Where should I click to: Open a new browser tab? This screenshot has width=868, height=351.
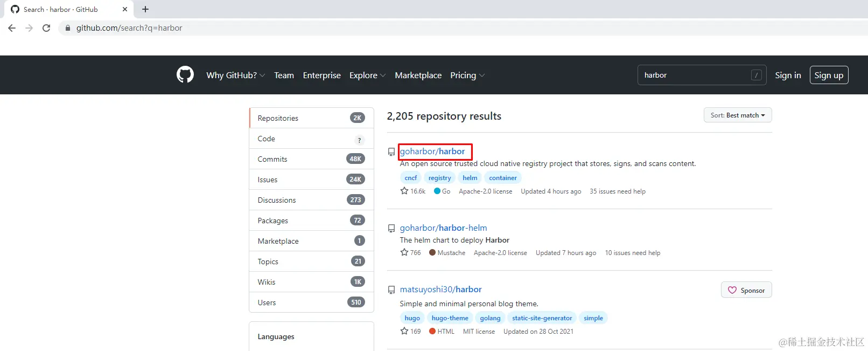tap(145, 9)
